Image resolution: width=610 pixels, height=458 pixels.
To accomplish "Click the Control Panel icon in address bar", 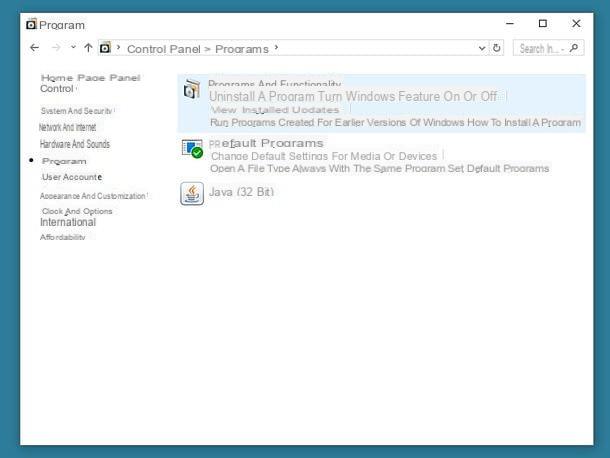I will (105, 48).
